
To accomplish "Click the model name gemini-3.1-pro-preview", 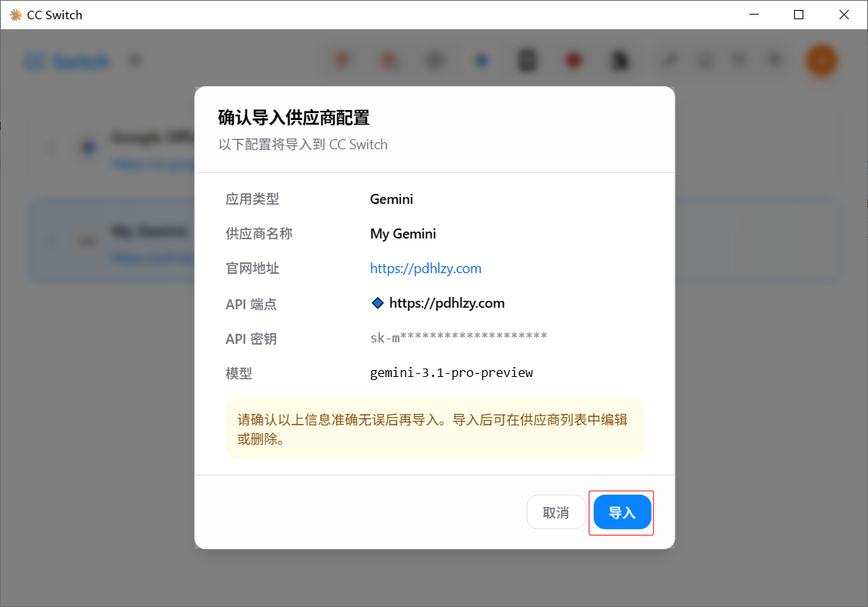I will tap(451, 373).
